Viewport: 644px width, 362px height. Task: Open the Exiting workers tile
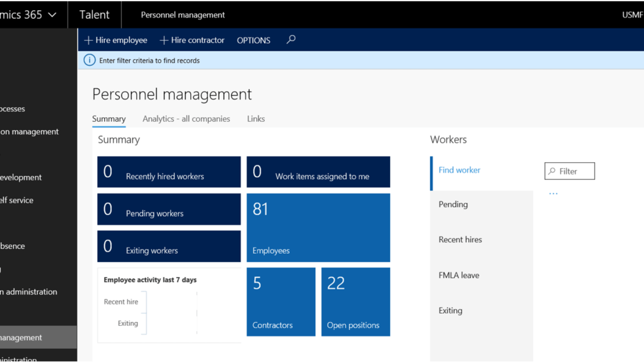[x=169, y=246]
